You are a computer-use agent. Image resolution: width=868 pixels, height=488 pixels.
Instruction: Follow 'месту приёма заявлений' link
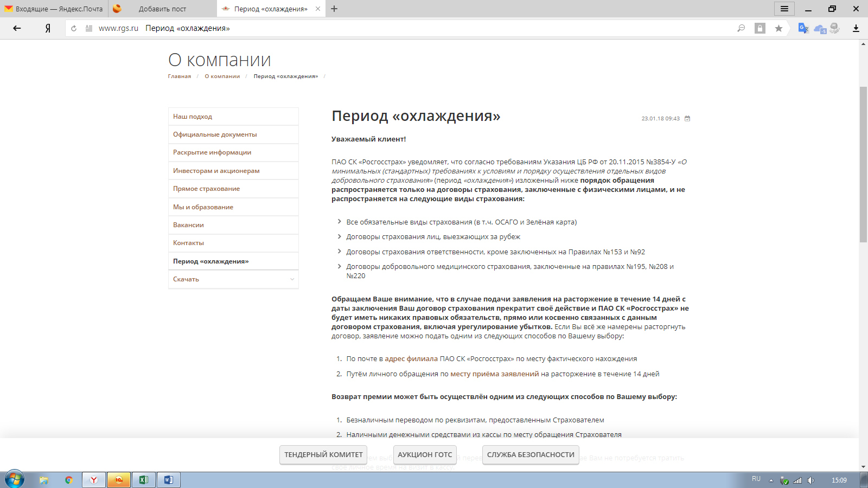495,374
